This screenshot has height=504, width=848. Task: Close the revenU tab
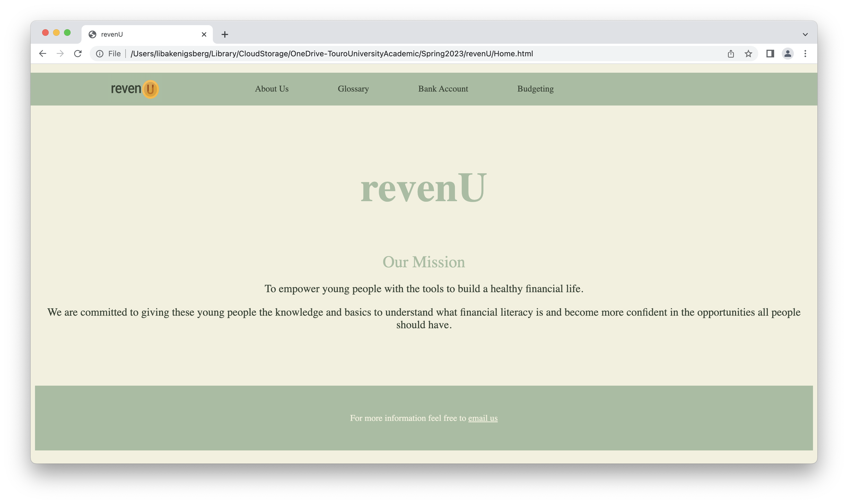click(x=204, y=34)
